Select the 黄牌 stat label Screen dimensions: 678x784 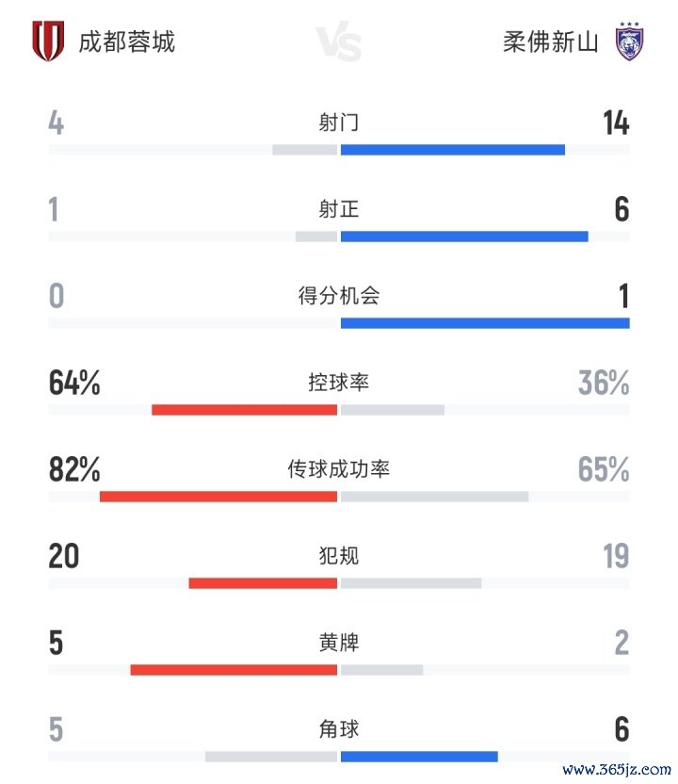(x=338, y=643)
